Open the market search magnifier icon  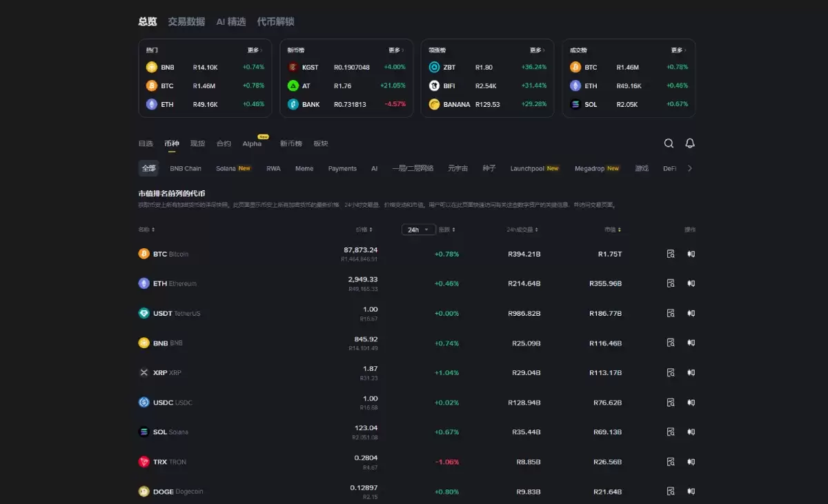pyautogui.click(x=669, y=143)
